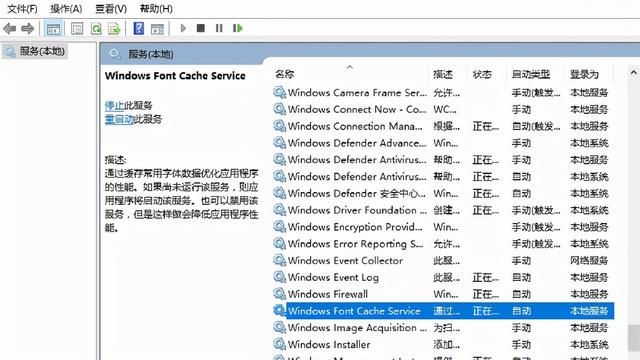
Task: Select Windows Defender Advanced service row
Action: pyautogui.click(x=443, y=143)
